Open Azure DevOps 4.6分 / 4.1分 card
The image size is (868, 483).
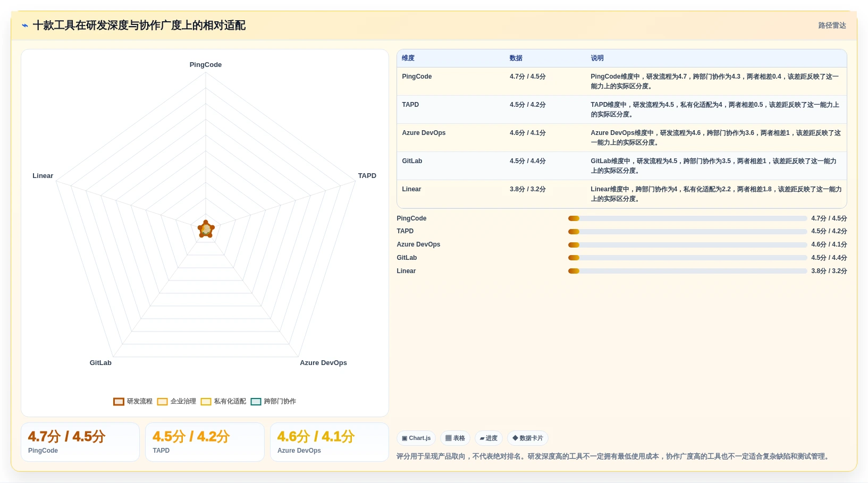pos(330,442)
